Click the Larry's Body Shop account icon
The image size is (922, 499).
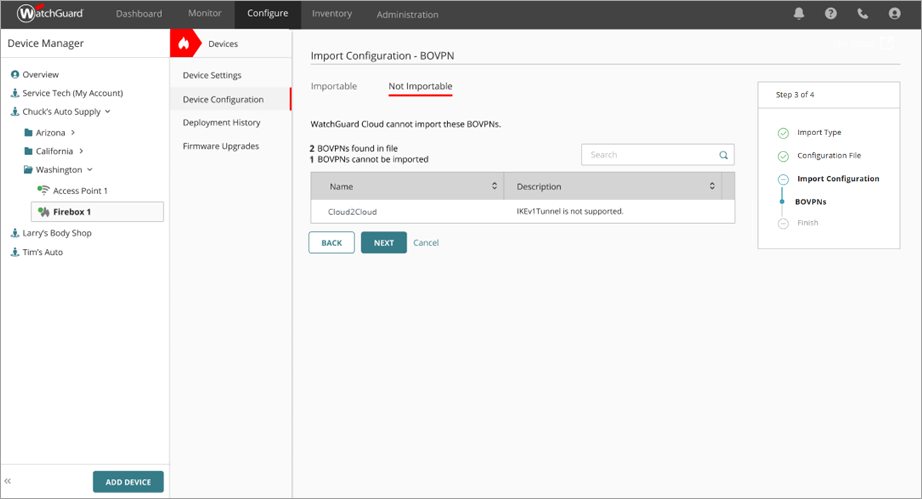[x=15, y=233]
